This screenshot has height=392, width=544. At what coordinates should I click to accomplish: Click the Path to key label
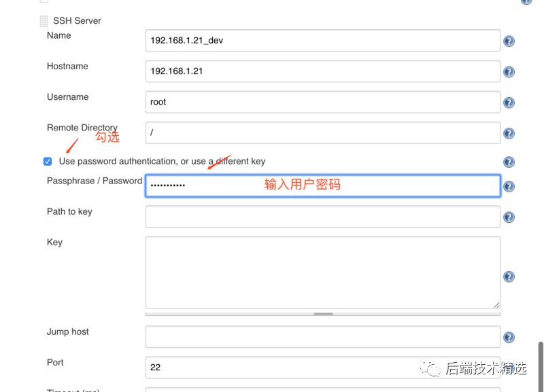[x=69, y=212]
